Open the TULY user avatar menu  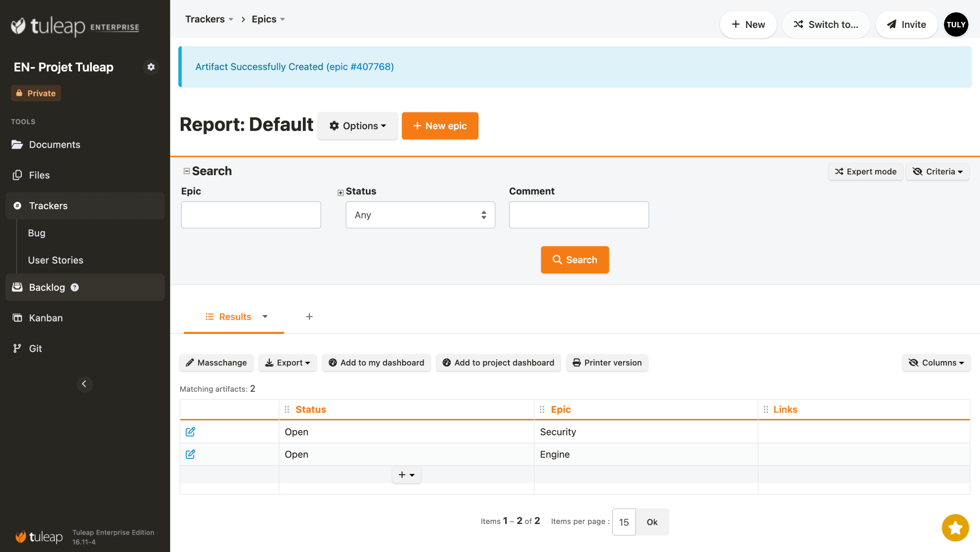tap(956, 24)
